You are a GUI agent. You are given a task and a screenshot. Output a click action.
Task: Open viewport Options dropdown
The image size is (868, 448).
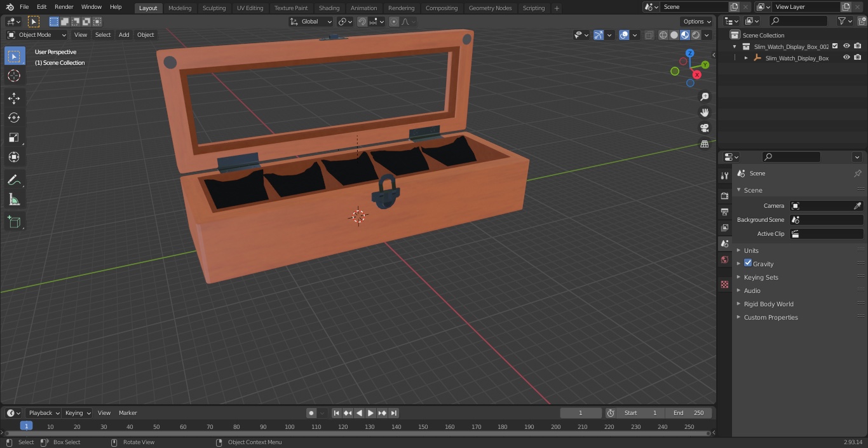coord(697,22)
